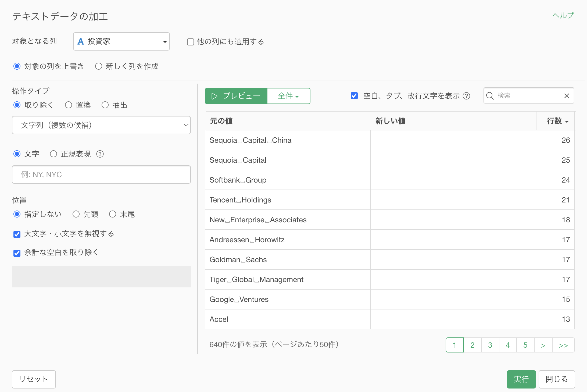Click the リセット button

(34, 379)
